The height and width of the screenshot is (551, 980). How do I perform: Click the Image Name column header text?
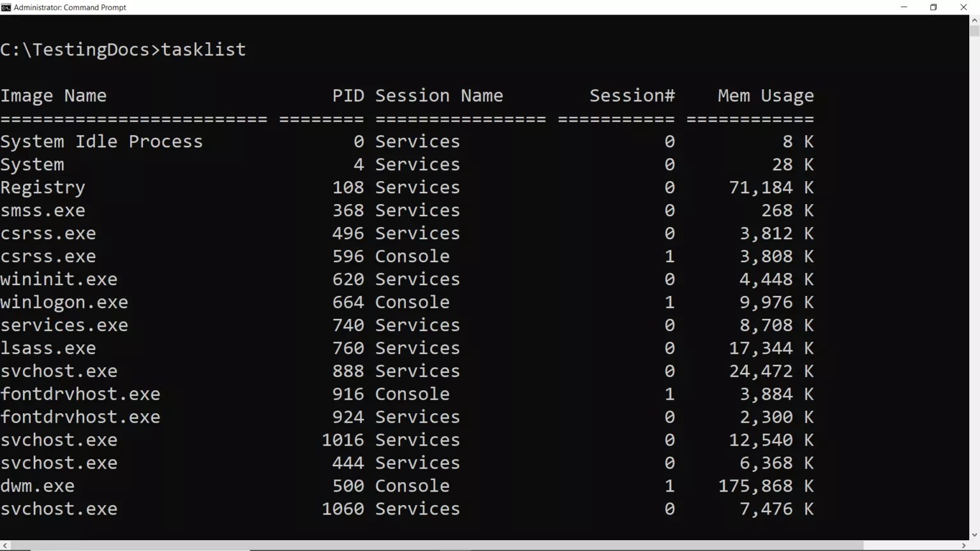point(54,95)
